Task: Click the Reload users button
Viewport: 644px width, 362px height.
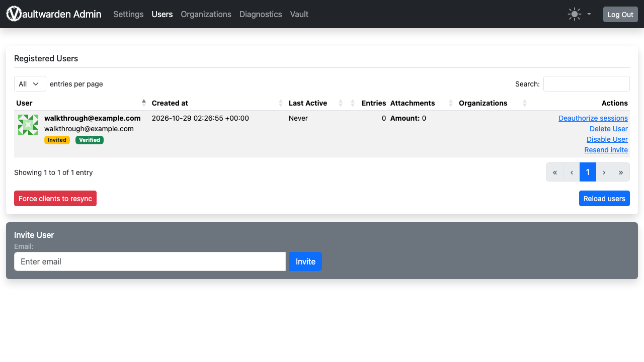Action: click(x=604, y=199)
